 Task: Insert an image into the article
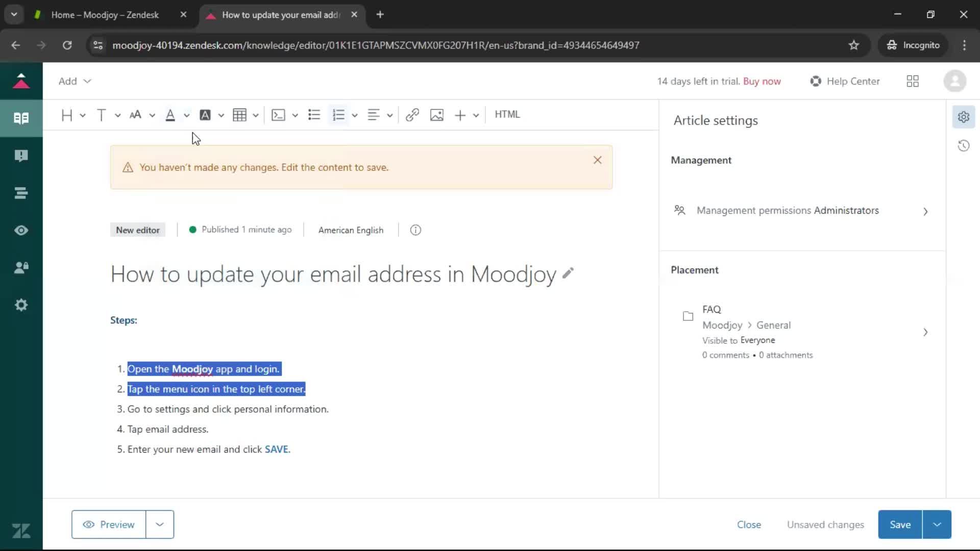click(437, 115)
